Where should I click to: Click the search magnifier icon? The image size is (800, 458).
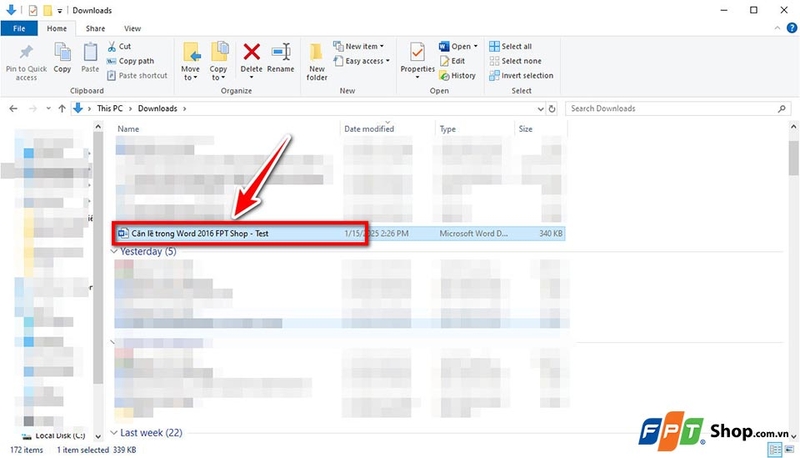[x=782, y=109]
